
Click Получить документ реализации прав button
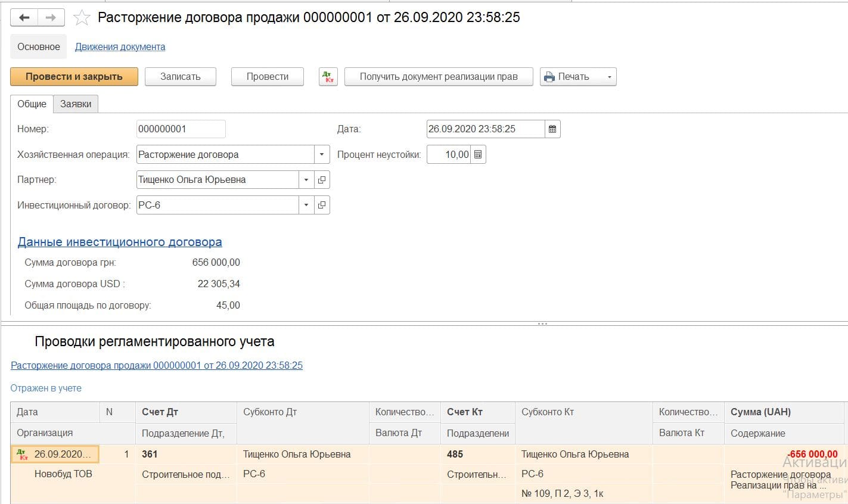click(x=439, y=77)
